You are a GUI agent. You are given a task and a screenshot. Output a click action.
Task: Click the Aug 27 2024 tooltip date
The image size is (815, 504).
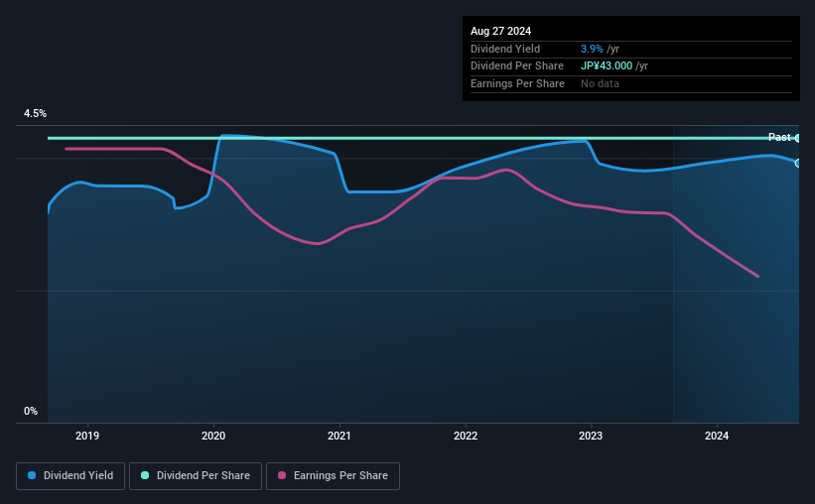(x=500, y=31)
